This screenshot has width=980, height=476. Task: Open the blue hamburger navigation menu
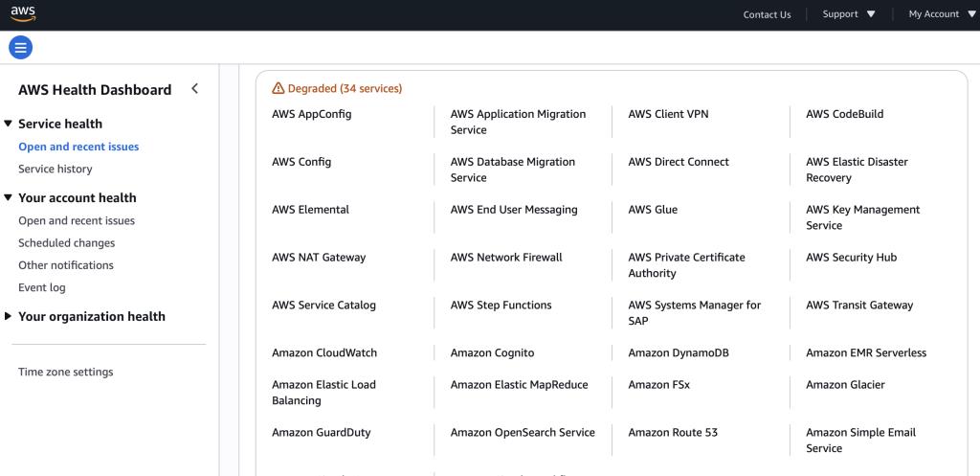[21, 48]
